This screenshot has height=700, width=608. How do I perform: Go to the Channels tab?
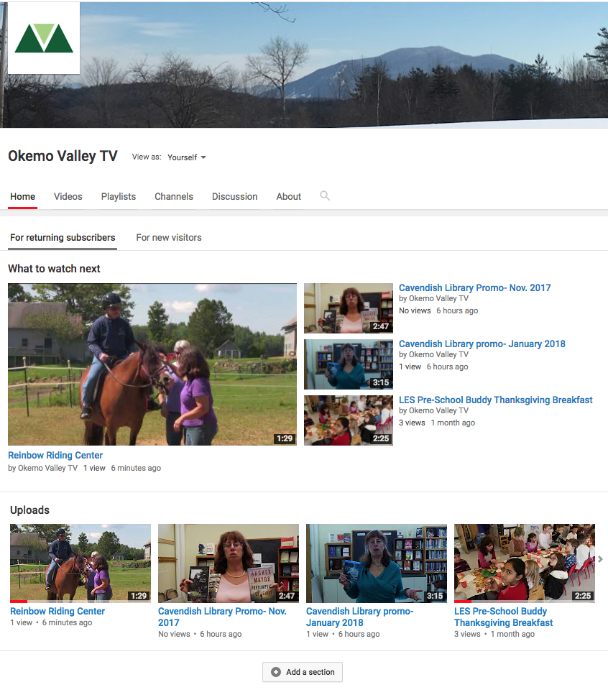[174, 196]
